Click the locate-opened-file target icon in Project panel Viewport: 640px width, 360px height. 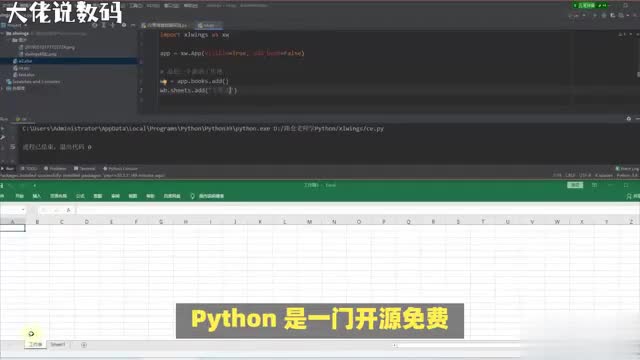(95, 25)
